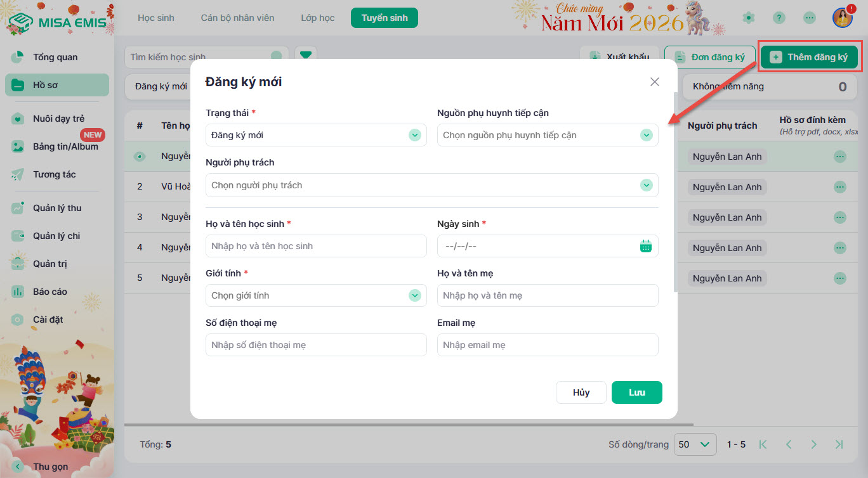Expand the Trạng thái dropdown
868x478 pixels.
point(414,135)
